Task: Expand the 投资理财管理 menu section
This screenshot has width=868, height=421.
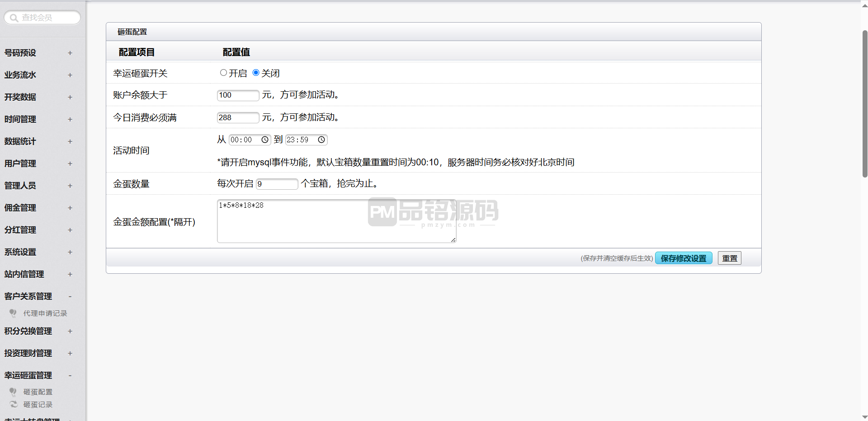Action: pos(70,353)
